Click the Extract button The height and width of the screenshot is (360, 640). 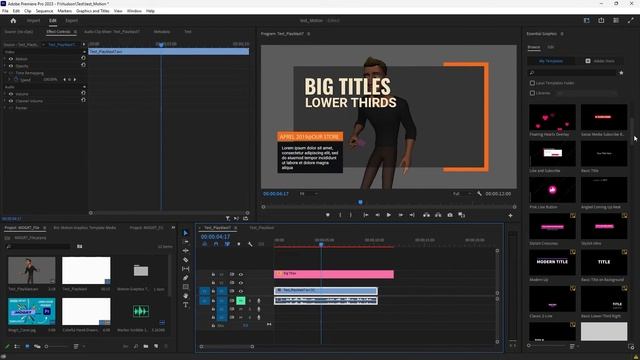[x=438, y=215]
